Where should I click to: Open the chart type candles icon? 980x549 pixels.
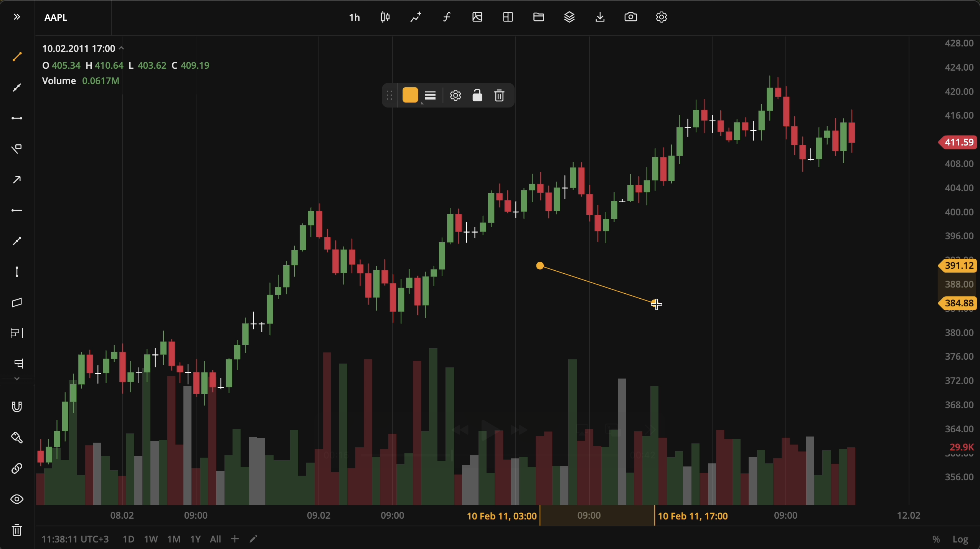point(385,17)
